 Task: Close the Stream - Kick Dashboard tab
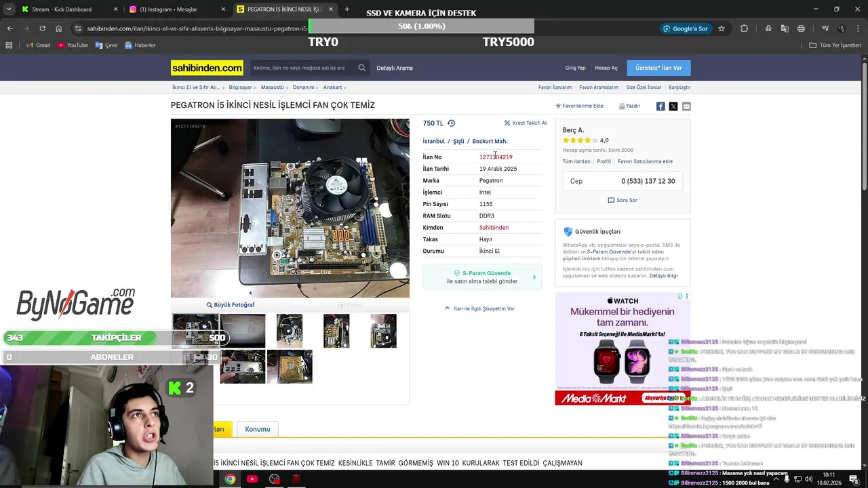(115, 9)
